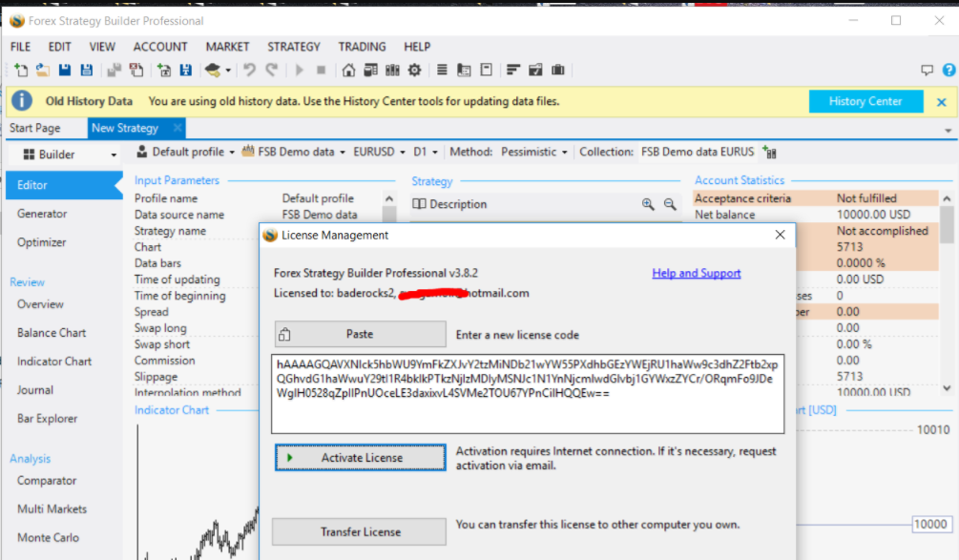Image resolution: width=959 pixels, height=560 pixels.
Task: Open the zoom-in magnifier on the Description panel
Action: click(649, 203)
